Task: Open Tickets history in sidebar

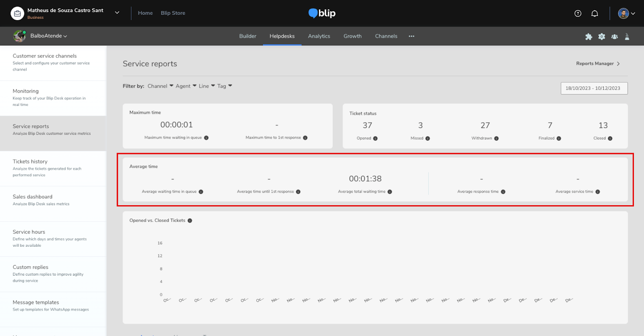Action: pos(30,162)
